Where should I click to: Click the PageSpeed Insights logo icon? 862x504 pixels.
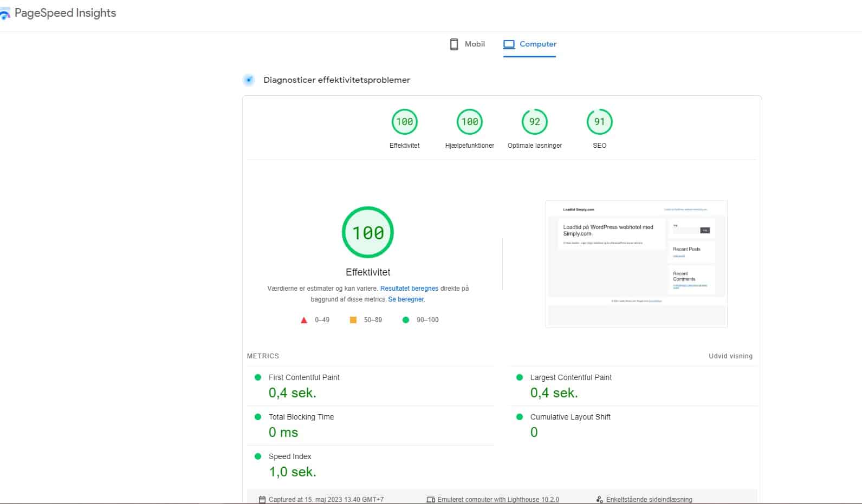point(4,14)
